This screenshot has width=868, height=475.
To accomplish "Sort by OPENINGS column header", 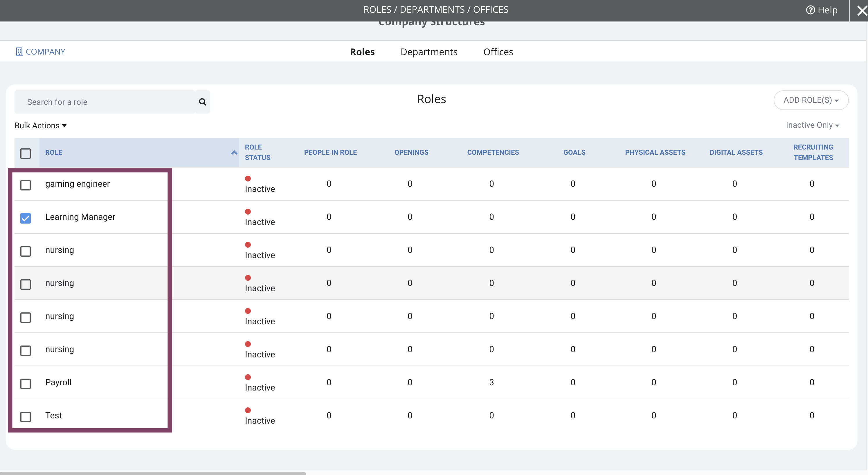I will [x=411, y=152].
